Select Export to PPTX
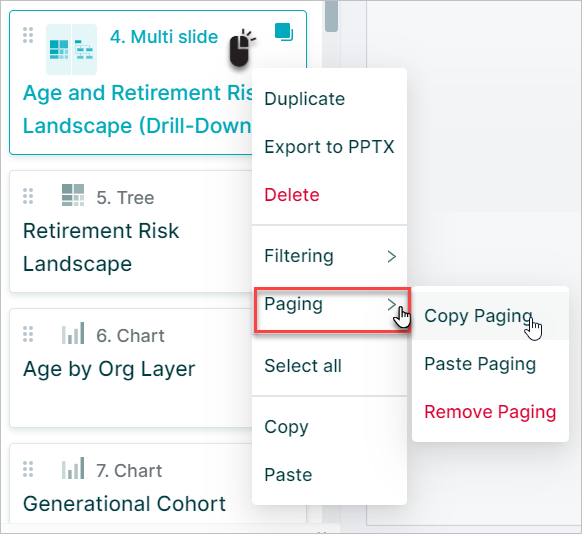The width and height of the screenshot is (582, 534). pyautogui.click(x=329, y=147)
